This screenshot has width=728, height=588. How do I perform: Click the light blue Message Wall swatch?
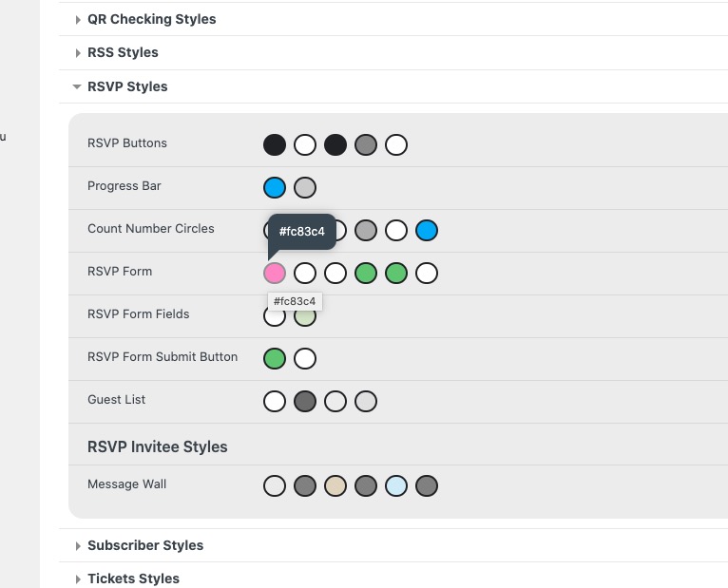click(x=396, y=486)
